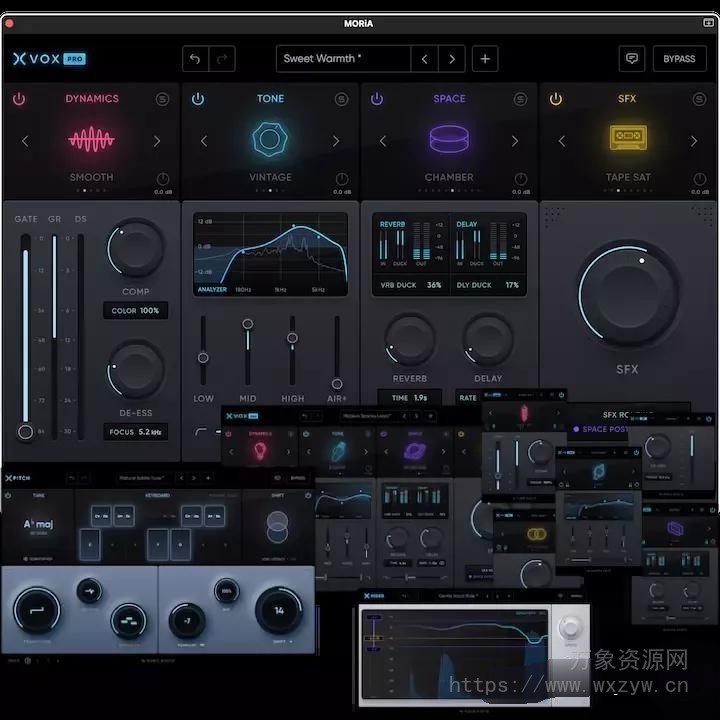This screenshot has width=720, height=720.
Task: Toggle the Space module power button
Action: pyautogui.click(x=377, y=99)
